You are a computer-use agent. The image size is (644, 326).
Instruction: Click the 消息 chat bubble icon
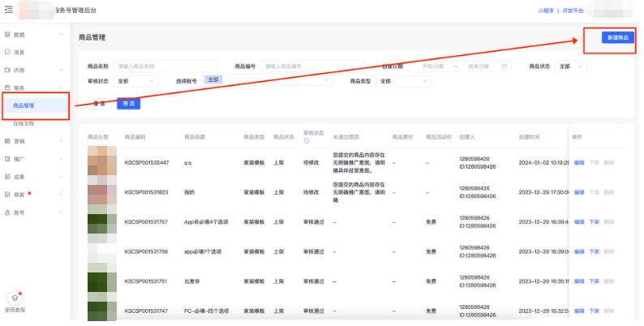click(7, 52)
